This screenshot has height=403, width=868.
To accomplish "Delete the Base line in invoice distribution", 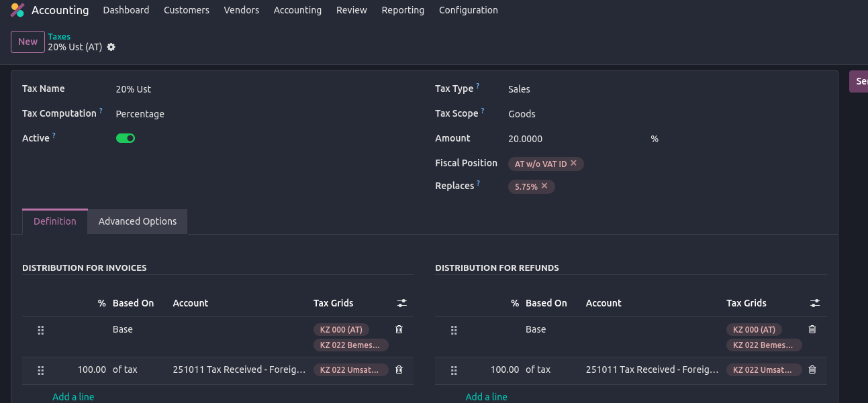I will (x=399, y=329).
